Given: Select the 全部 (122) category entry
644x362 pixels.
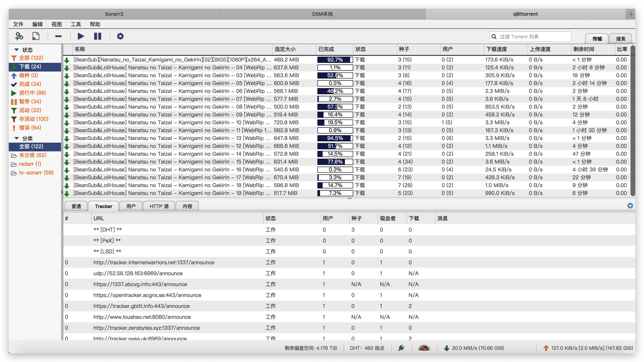Looking at the screenshot, I should tap(35, 147).
